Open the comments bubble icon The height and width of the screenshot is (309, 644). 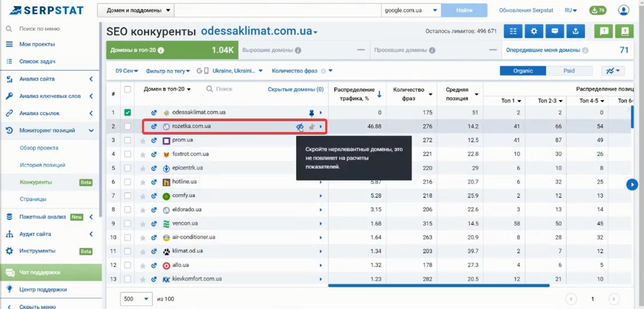(555, 31)
